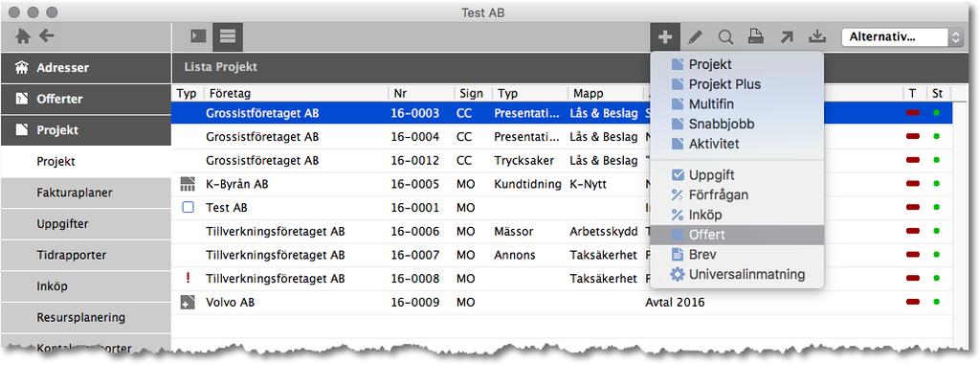The width and height of the screenshot is (980, 365).
Task: Open the Adresser sidebar section
Action: (x=86, y=68)
